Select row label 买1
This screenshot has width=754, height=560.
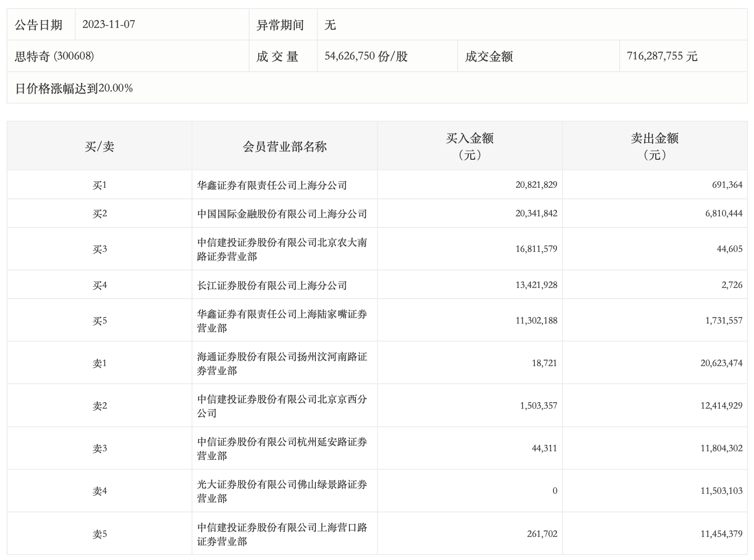(x=99, y=185)
